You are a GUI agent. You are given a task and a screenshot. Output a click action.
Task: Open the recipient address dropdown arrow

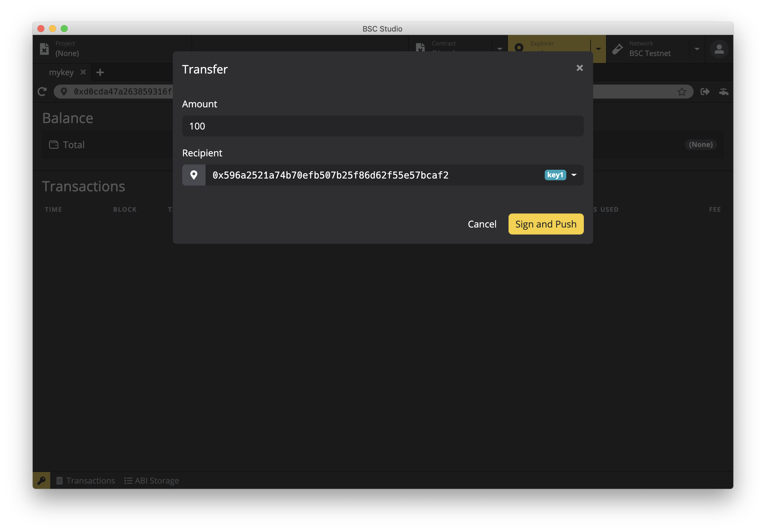point(574,175)
